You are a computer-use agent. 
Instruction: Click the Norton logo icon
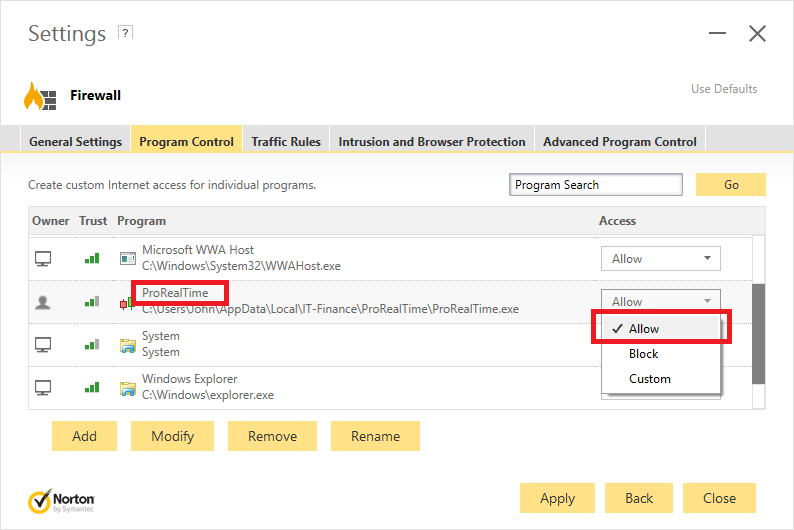pyautogui.click(x=41, y=500)
